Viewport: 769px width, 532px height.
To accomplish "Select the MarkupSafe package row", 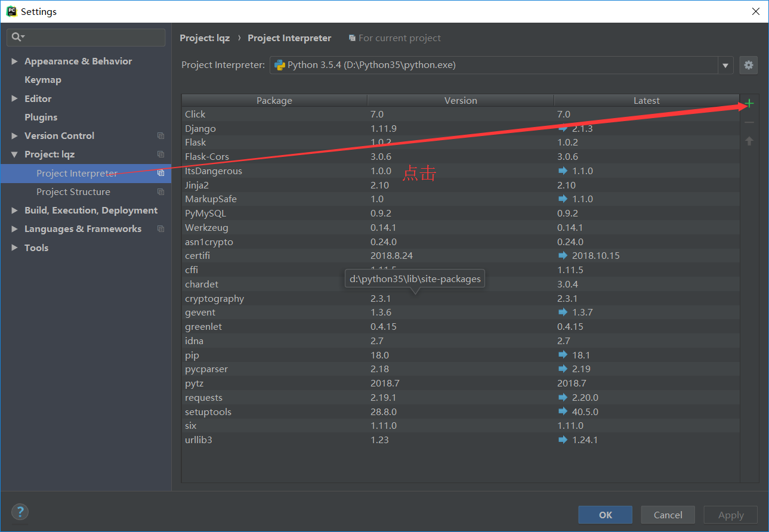I will 461,199.
